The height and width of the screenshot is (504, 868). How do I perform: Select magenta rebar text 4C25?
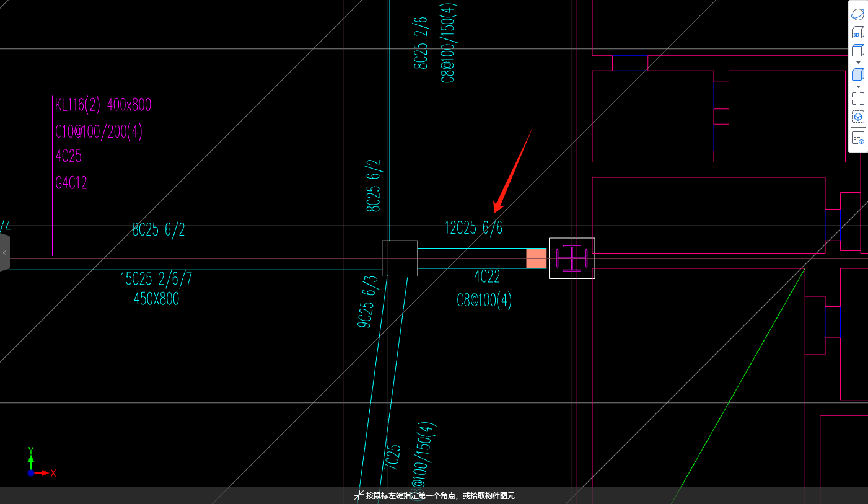coord(68,156)
